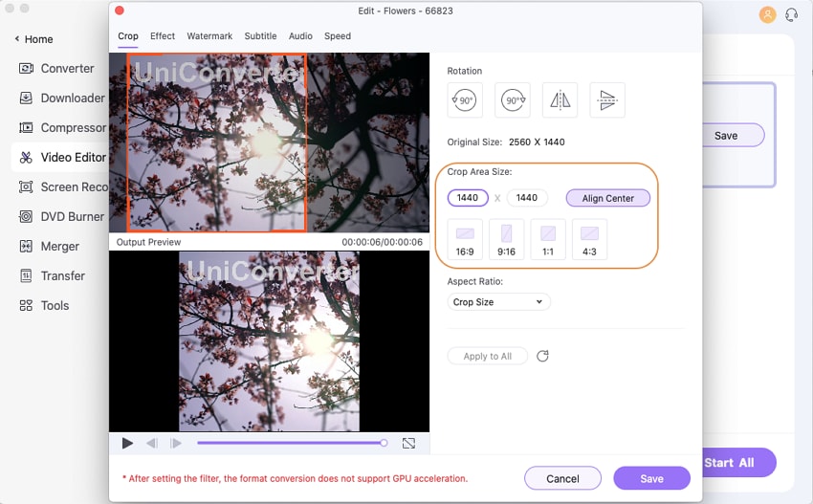Click the reset circular arrow icon
Viewport: 813px width, 504px height.
tap(542, 356)
